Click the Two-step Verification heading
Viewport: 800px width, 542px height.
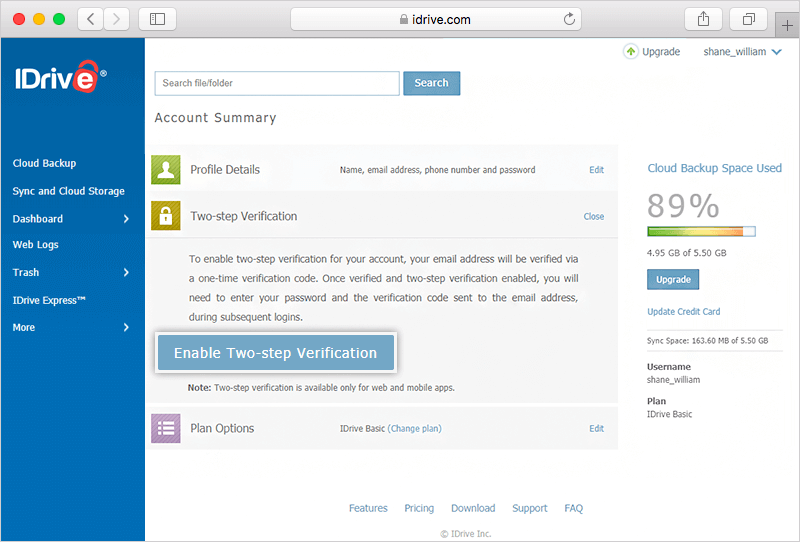point(243,216)
